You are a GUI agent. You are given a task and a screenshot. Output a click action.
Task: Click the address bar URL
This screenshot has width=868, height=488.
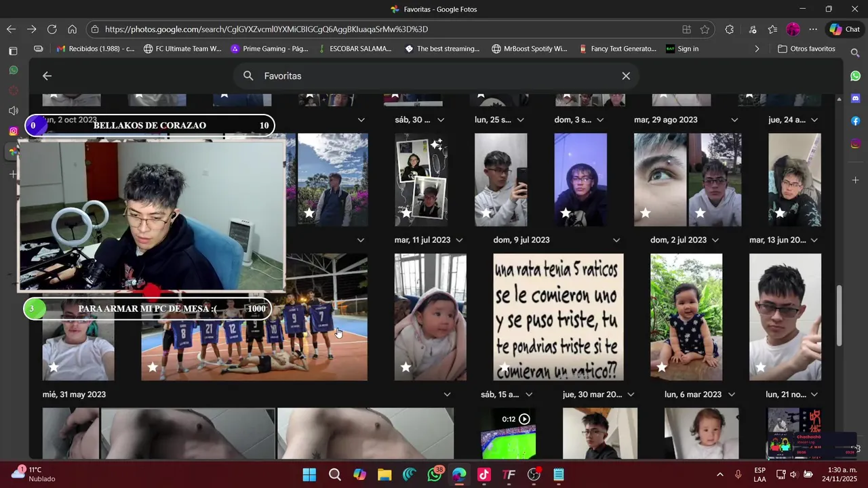click(267, 29)
